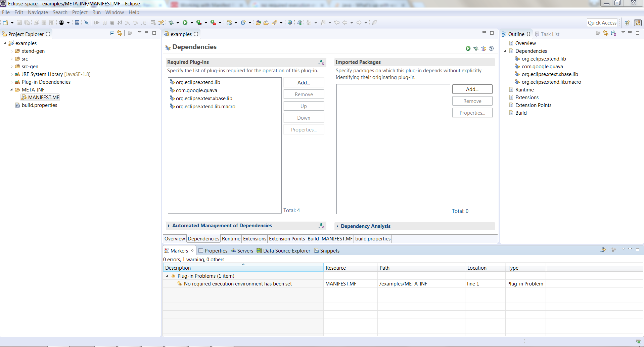Toggle Skip All Breakpoints

86,23
